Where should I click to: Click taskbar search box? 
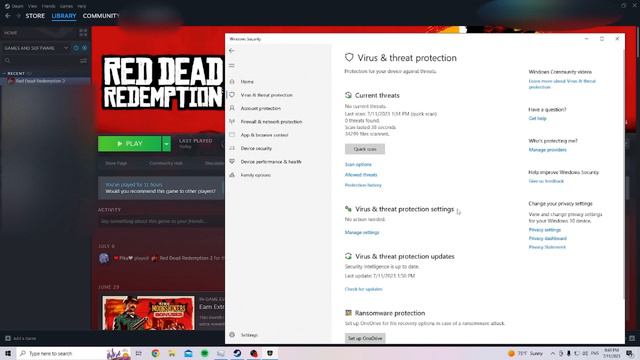(x=74, y=353)
